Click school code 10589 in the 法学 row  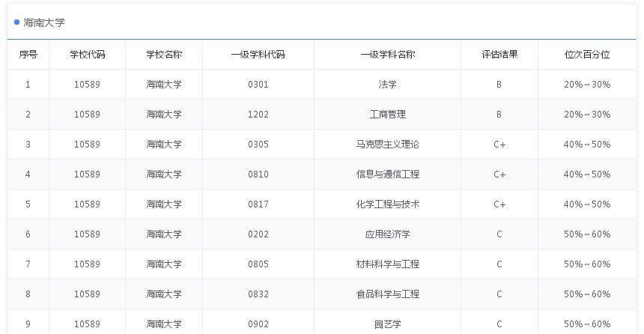(87, 84)
